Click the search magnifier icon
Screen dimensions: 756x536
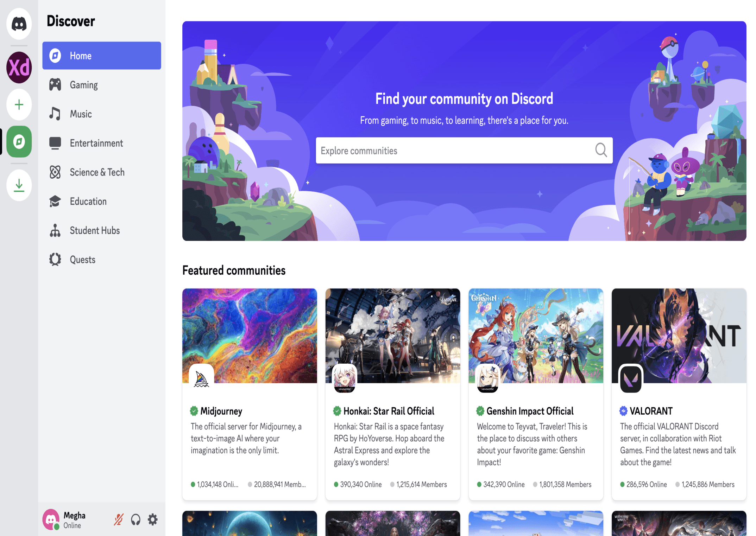click(x=601, y=150)
